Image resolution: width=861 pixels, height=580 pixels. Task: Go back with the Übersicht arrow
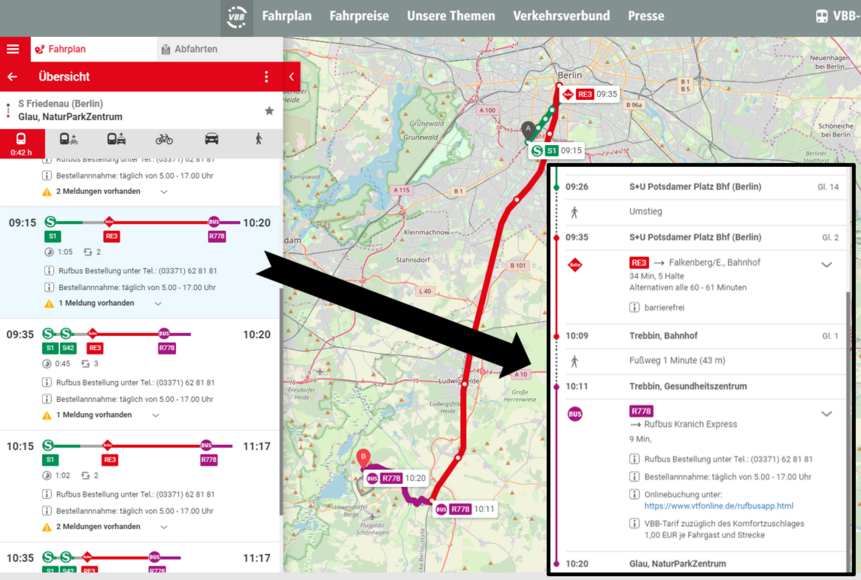pos(13,77)
